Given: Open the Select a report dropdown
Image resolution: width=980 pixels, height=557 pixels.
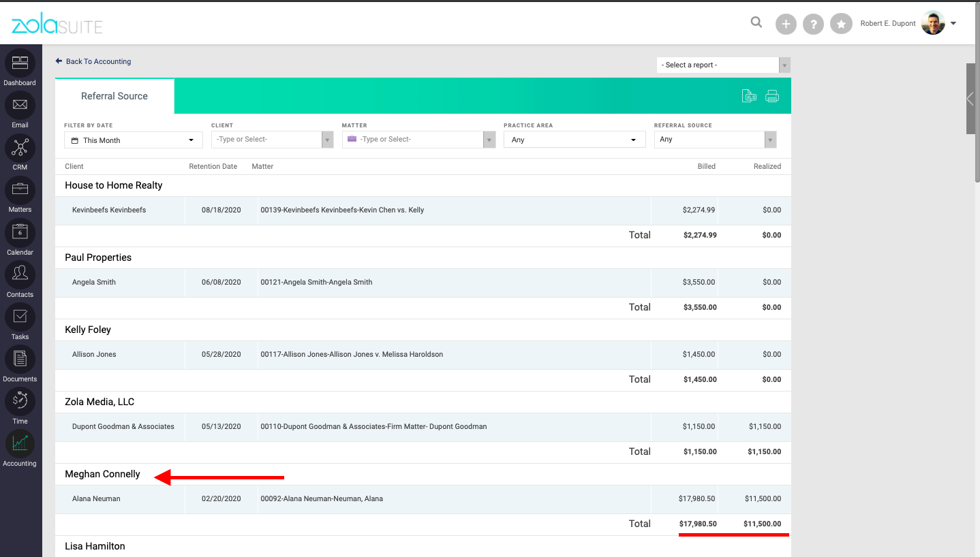Looking at the screenshot, I should pyautogui.click(x=724, y=65).
